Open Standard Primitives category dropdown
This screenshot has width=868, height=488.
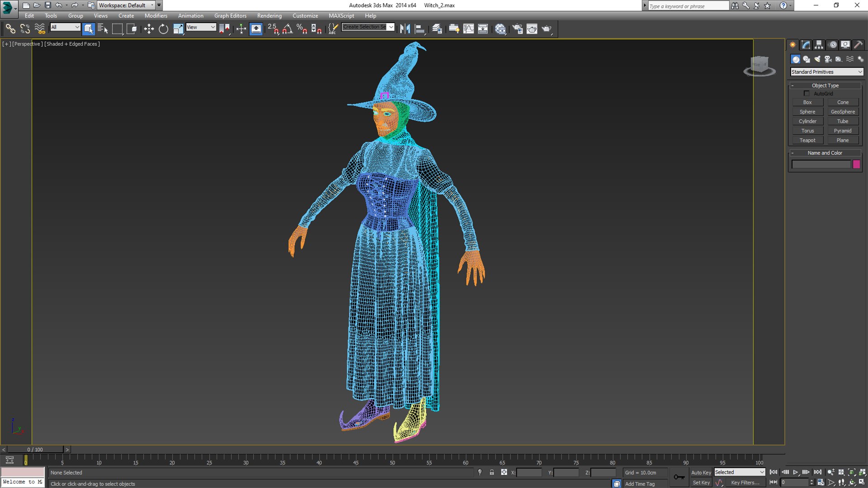(826, 72)
